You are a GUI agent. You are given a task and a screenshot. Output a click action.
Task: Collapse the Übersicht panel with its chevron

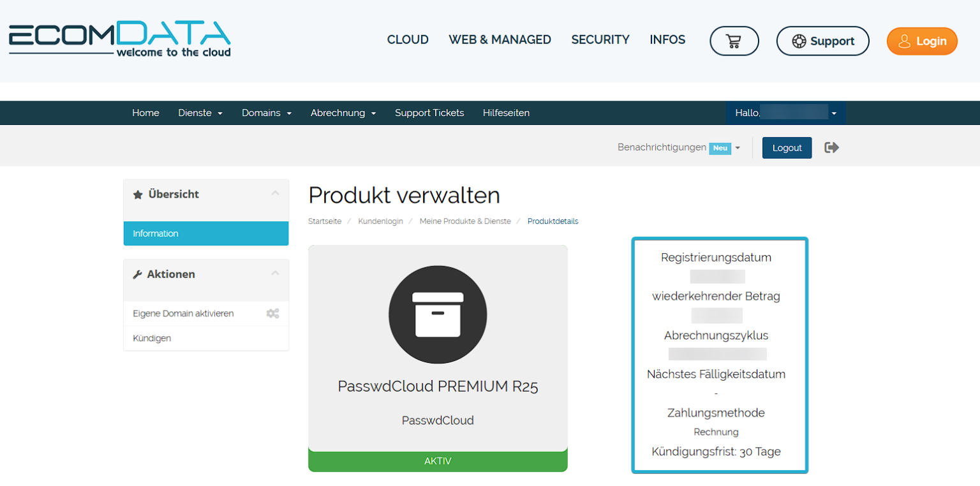click(x=276, y=192)
